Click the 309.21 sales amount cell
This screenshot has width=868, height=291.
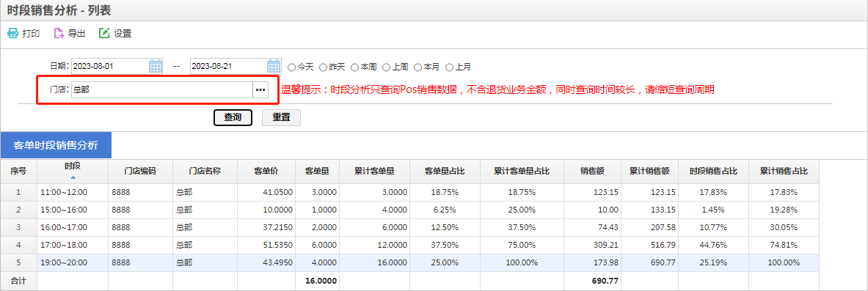pos(592,245)
